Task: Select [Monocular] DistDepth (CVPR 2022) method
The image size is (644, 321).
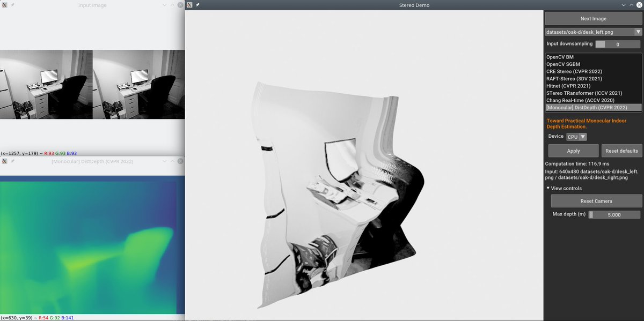Action: click(593, 108)
